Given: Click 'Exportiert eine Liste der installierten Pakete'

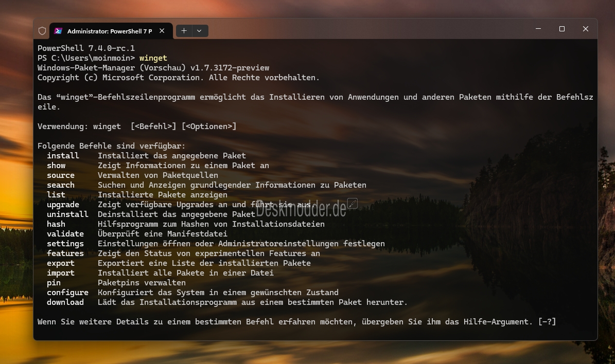Looking at the screenshot, I should [204, 263].
